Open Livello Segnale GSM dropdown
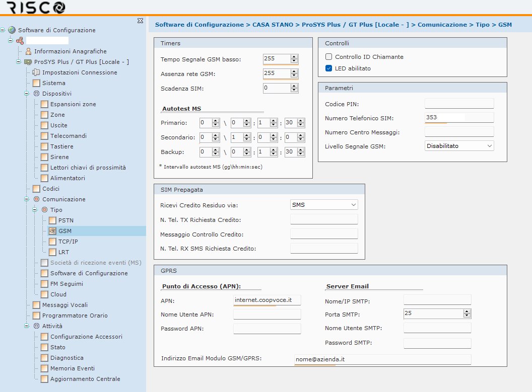 [459, 146]
